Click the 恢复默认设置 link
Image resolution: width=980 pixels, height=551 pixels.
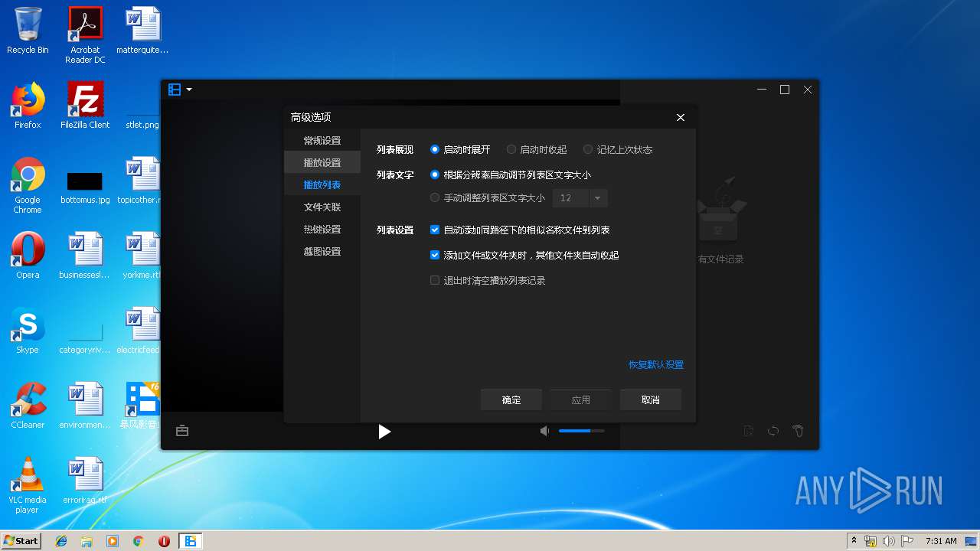(656, 365)
